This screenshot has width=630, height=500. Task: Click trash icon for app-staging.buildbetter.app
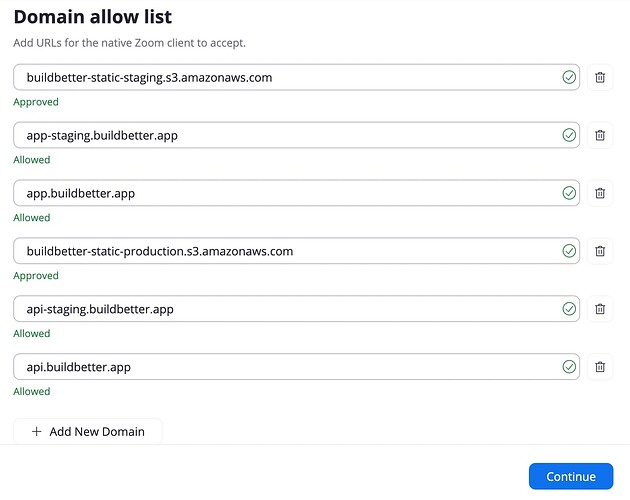coord(600,135)
